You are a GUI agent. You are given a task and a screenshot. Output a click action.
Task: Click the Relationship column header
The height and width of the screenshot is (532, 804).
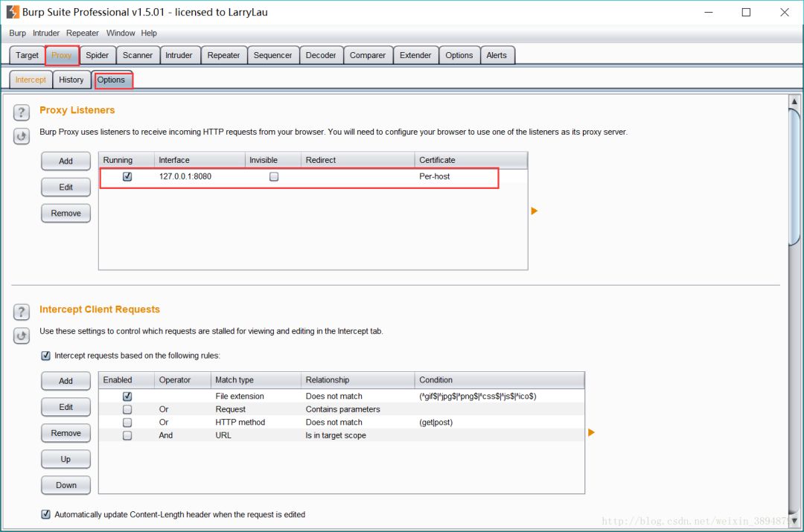pos(358,379)
